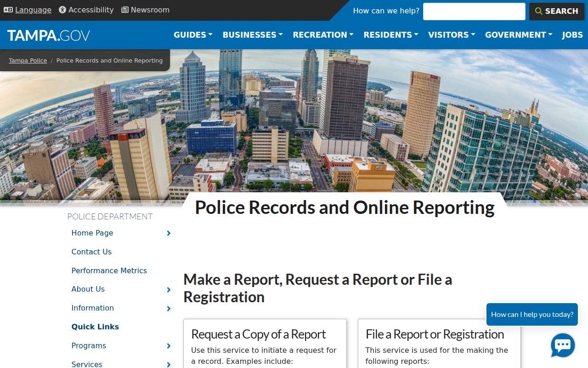This screenshot has width=588, height=368.
Task: Open About Us in sidebar
Action: click(x=88, y=289)
